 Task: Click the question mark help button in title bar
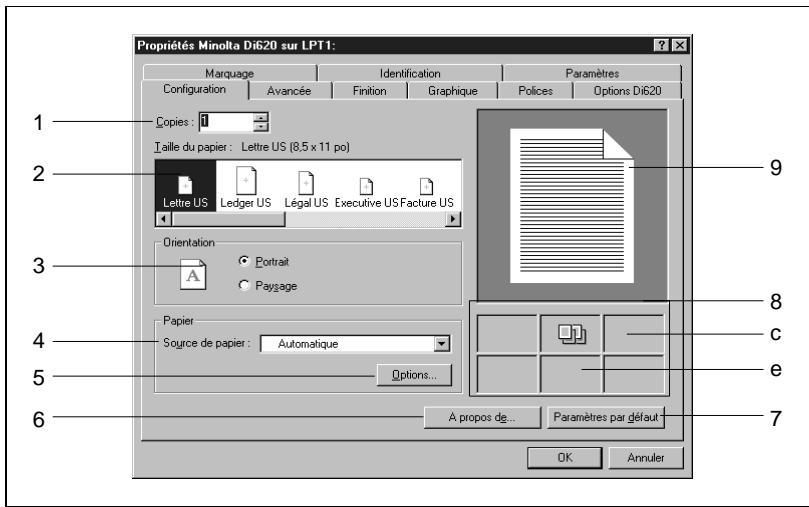(x=661, y=45)
